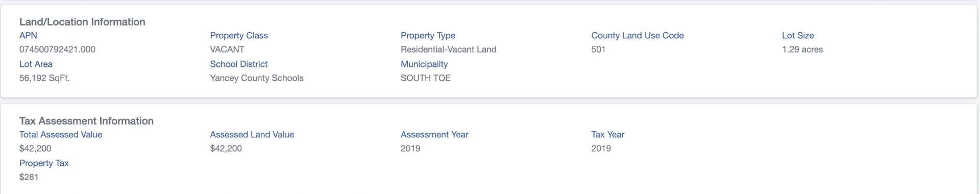This screenshot has width=980, height=194.
Task: Select Yancey County Schools text
Action: [257, 78]
